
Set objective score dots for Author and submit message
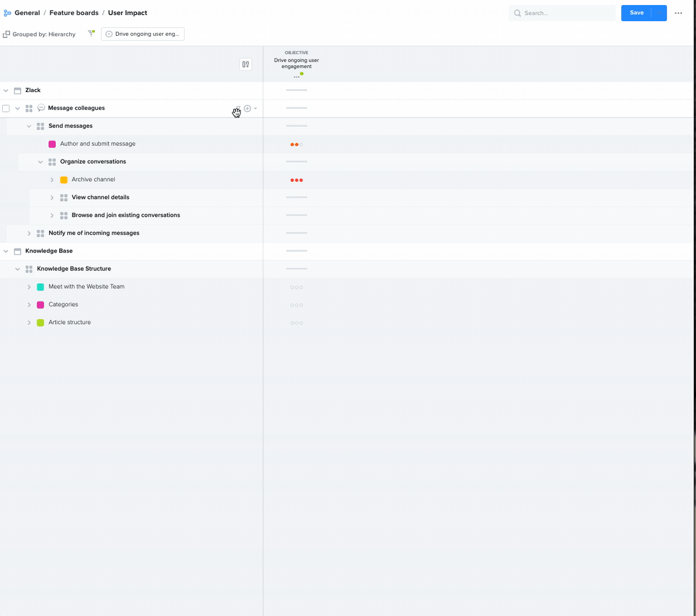click(297, 144)
